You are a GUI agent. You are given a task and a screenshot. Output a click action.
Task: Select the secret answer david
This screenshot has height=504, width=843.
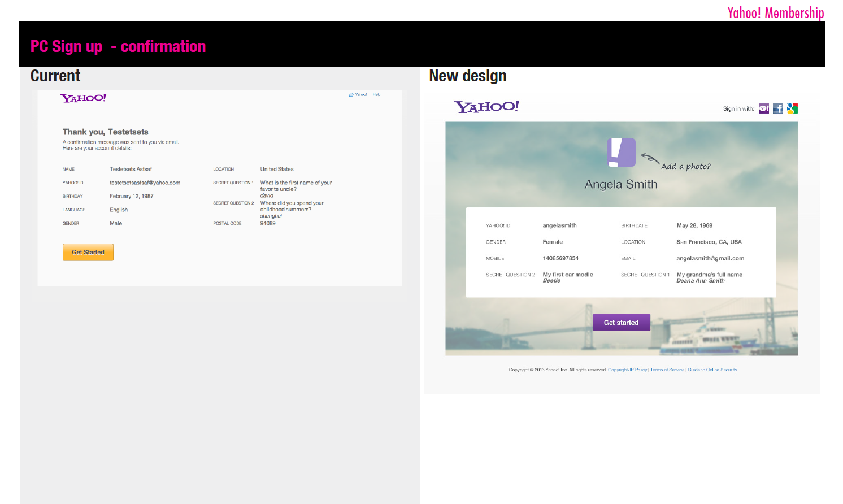click(267, 195)
